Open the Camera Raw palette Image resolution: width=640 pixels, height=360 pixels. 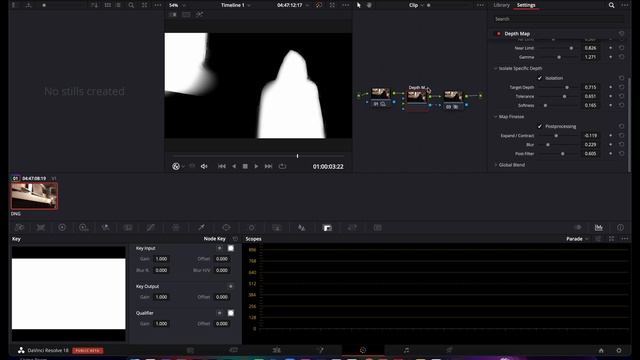point(19,227)
